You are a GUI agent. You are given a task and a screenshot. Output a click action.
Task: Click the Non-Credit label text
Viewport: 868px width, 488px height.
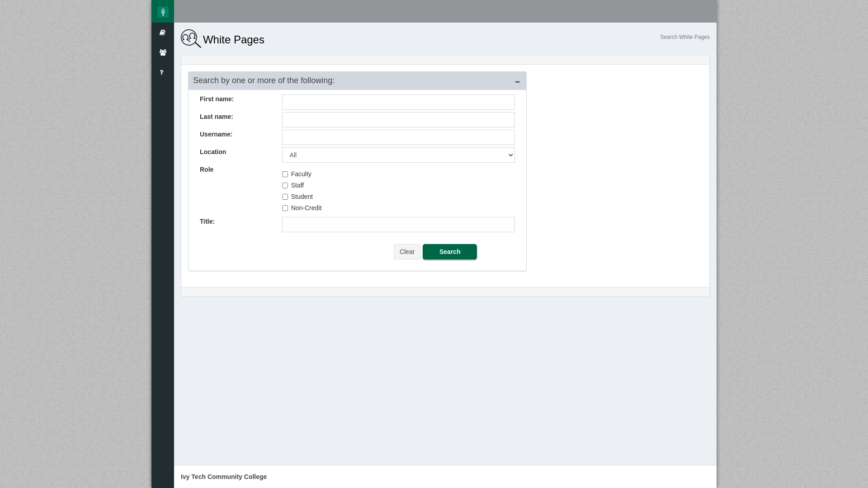pyautogui.click(x=307, y=208)
